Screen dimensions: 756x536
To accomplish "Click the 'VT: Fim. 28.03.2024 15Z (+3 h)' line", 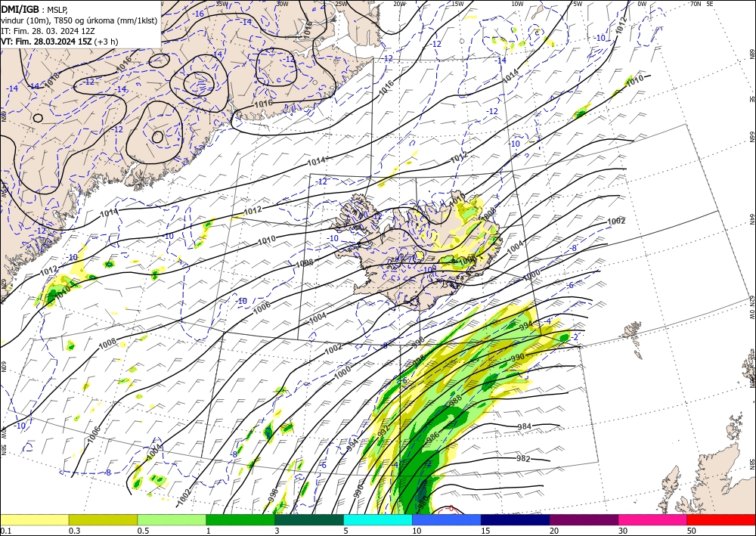I will pos(59,42).
